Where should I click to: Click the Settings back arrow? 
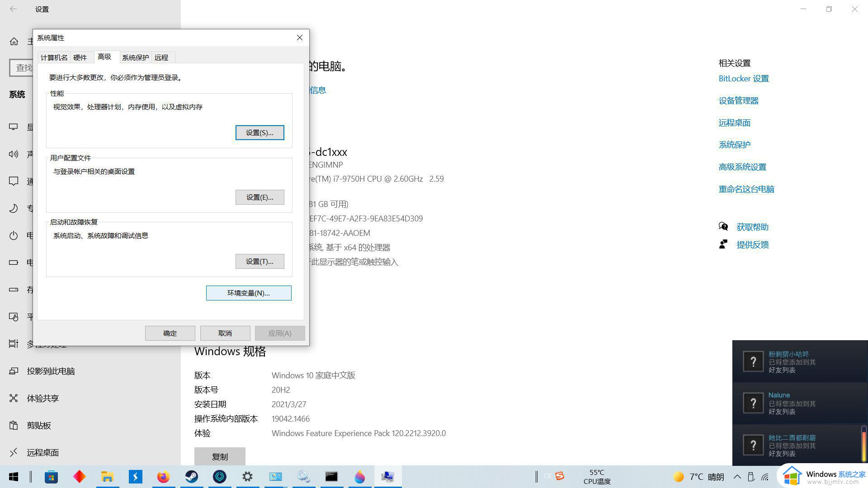(x=14, y=9)
